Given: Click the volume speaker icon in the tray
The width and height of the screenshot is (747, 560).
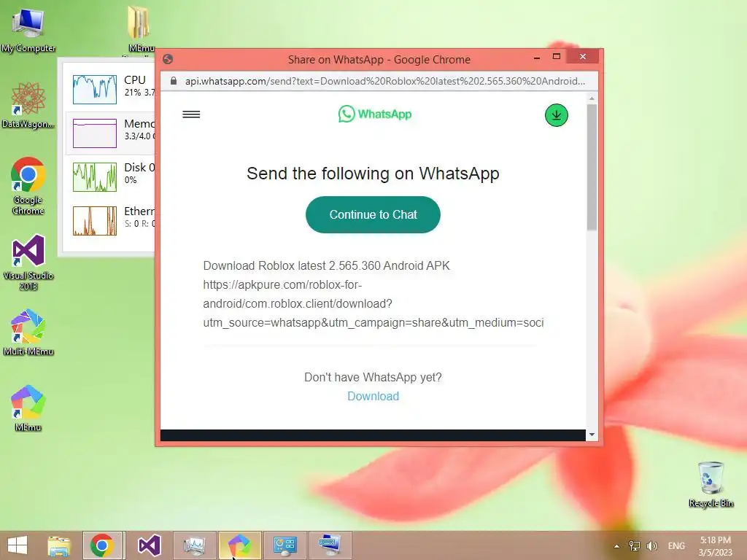Looking at the screenshot, I should click(x=651, y=546).
